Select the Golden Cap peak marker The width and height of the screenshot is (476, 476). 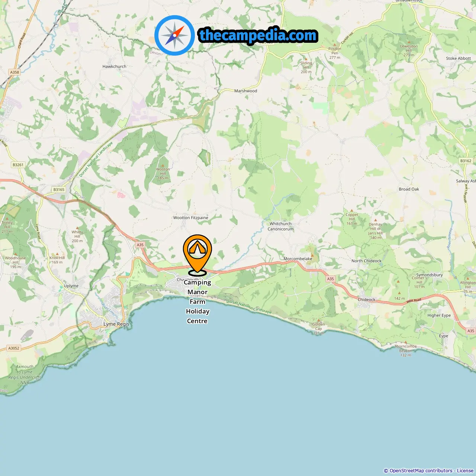pyautogui.click(x=319, y=320)
